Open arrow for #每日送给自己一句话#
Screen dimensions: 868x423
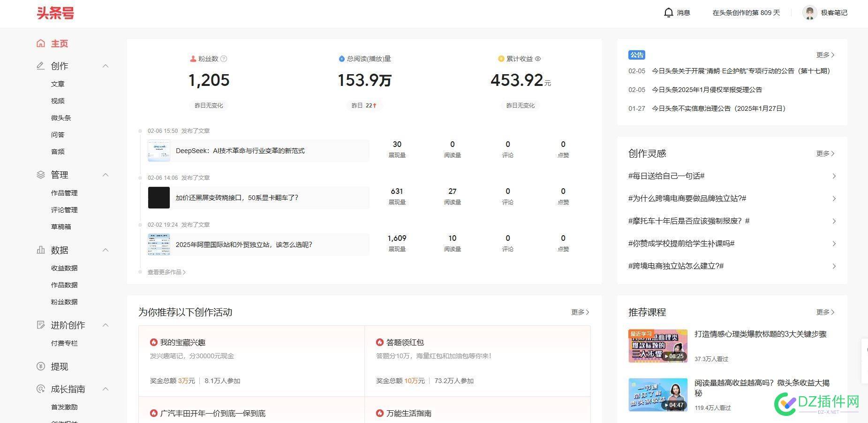(x=834, y=176)
